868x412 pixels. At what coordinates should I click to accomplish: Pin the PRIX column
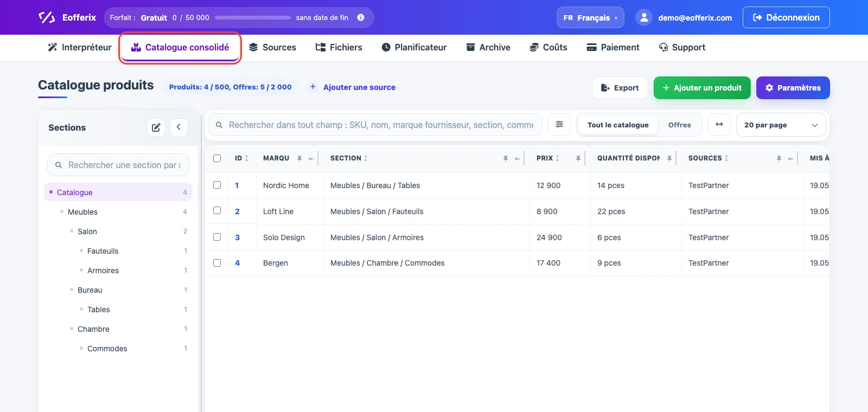click(578, 158)
